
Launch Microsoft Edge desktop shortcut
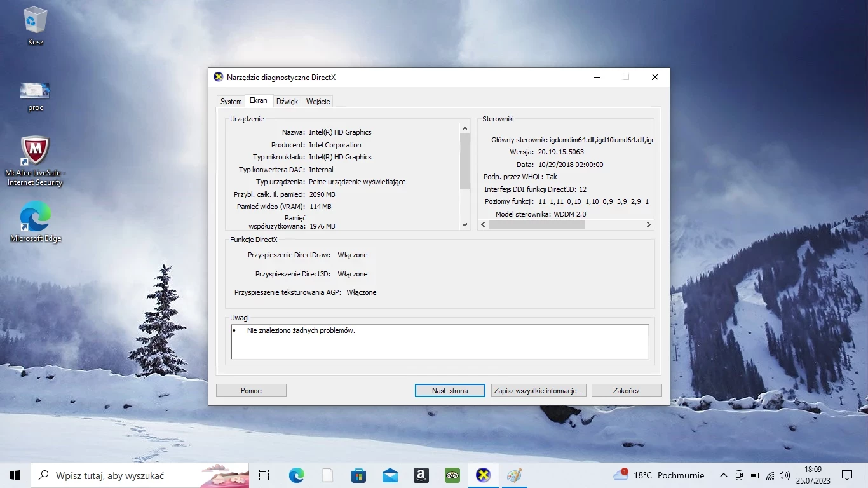36,222
